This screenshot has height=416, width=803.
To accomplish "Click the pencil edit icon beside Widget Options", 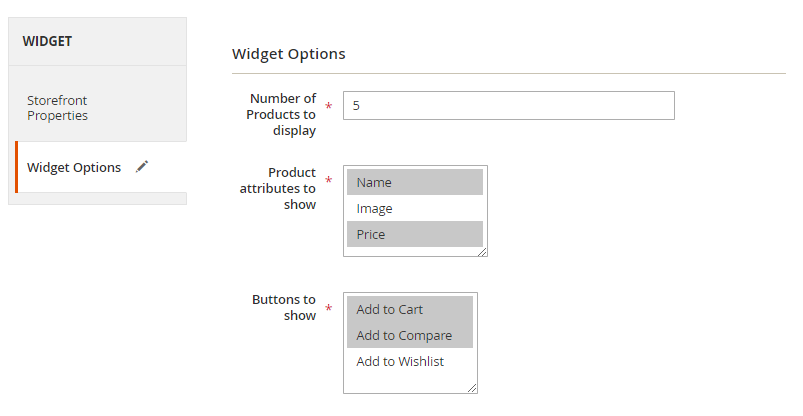I will coord(142,167).
